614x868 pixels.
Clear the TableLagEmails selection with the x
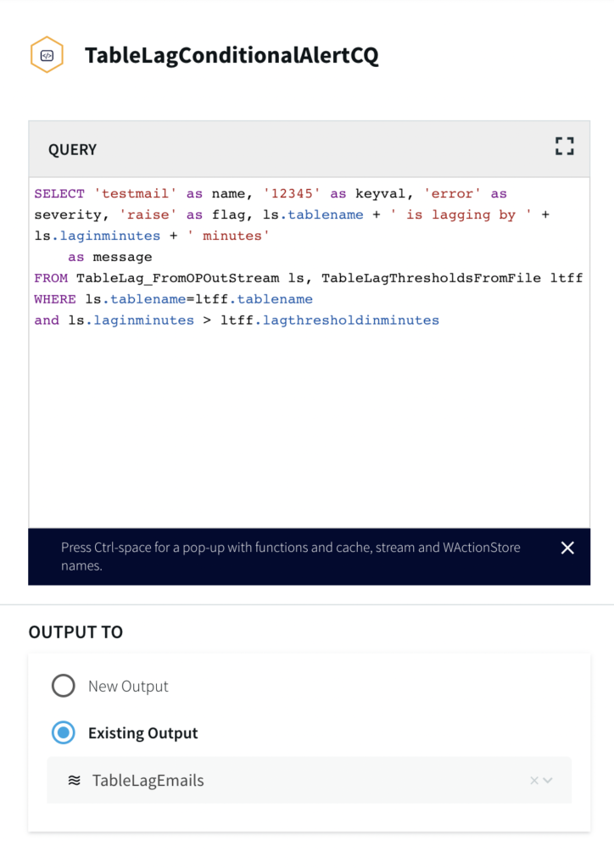(534, 781)
